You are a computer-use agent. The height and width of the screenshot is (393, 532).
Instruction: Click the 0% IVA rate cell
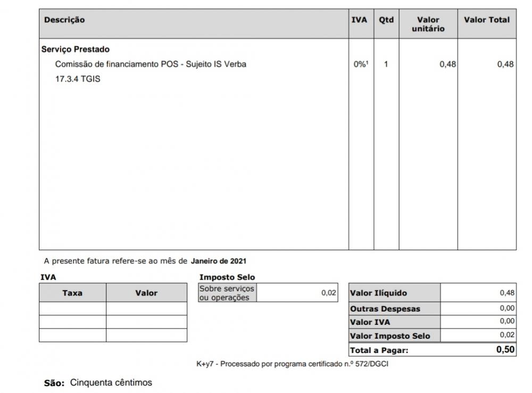361,64
